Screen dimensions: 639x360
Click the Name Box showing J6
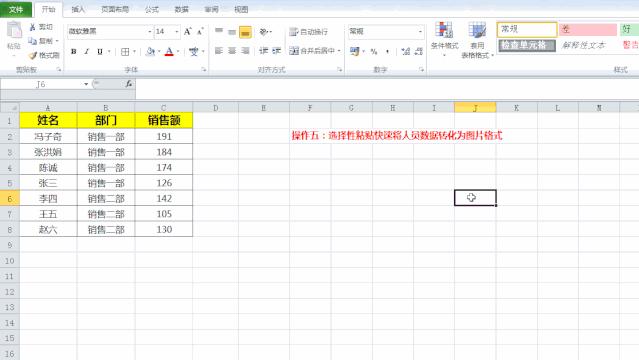pyautogui.click(x=41, y=84)
